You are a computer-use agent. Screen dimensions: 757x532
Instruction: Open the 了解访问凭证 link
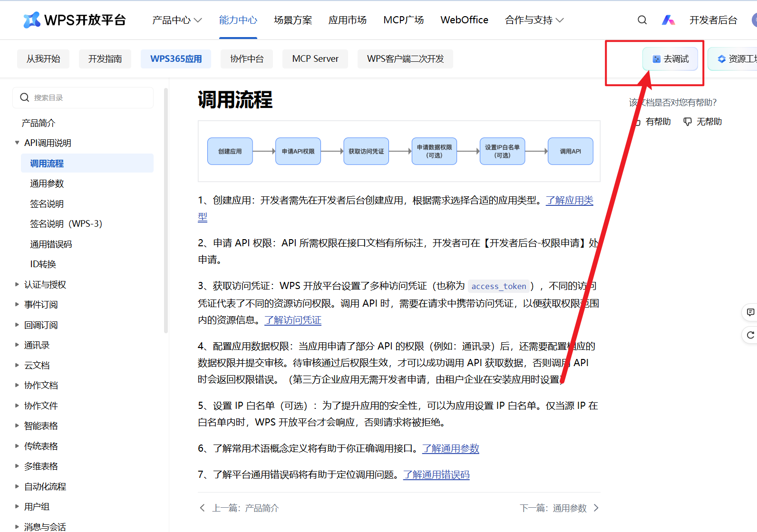click(293, 320)
